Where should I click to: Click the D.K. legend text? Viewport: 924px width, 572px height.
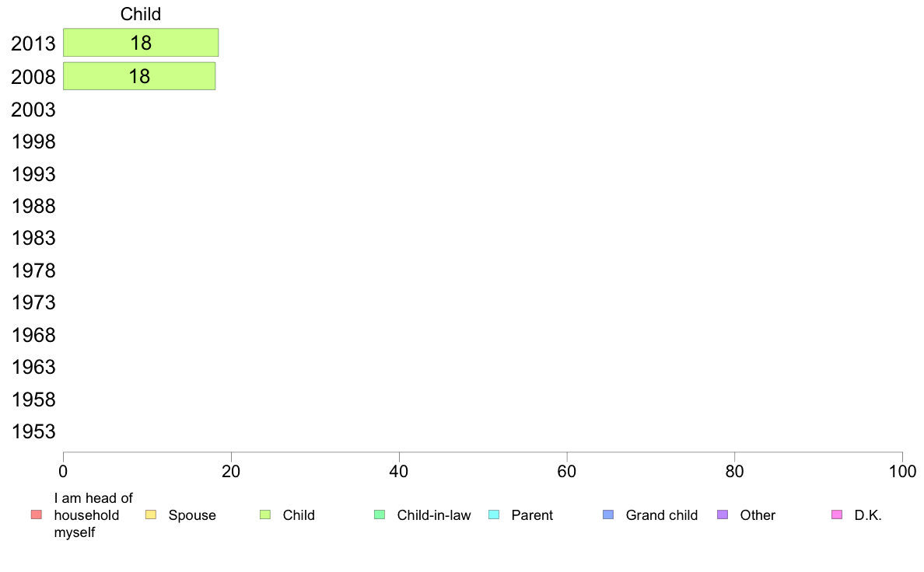pos(868,515)
